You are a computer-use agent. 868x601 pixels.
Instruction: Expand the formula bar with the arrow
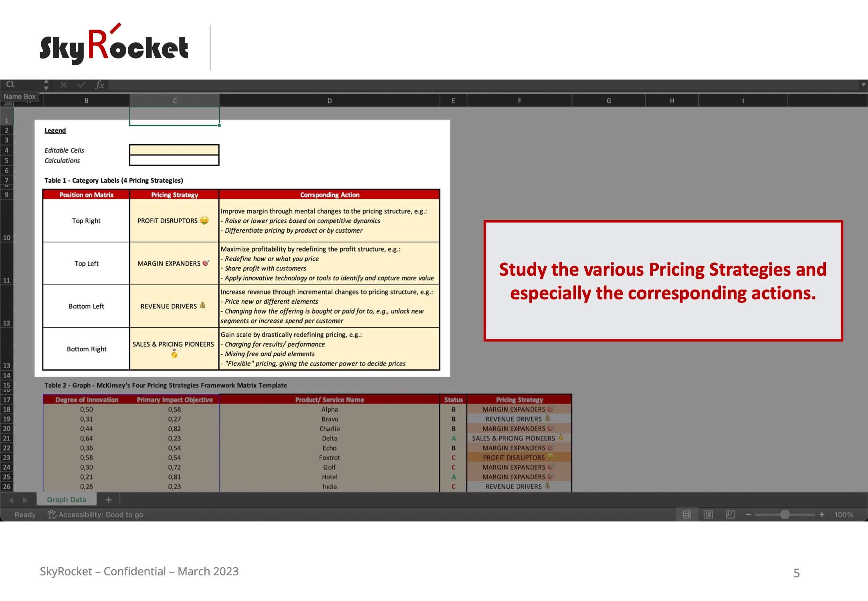point(863,85)
